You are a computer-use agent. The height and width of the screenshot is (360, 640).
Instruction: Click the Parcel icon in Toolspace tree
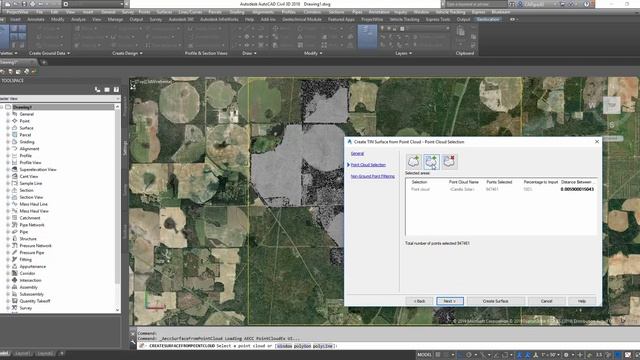[x=15, y=135]
